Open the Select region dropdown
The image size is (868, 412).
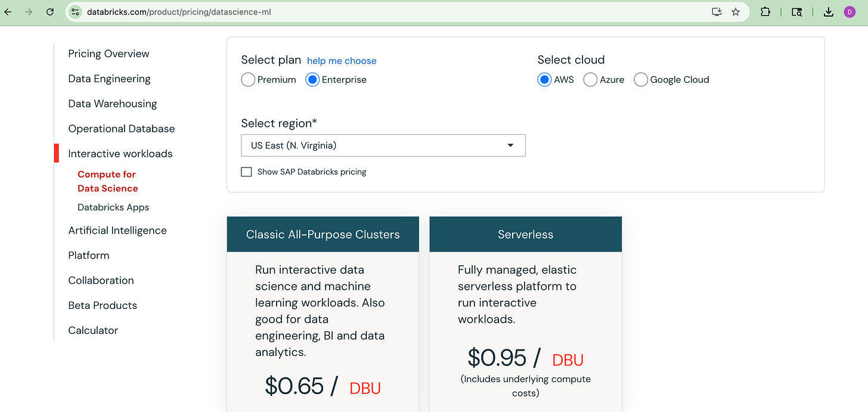click(x=383, y=145)
